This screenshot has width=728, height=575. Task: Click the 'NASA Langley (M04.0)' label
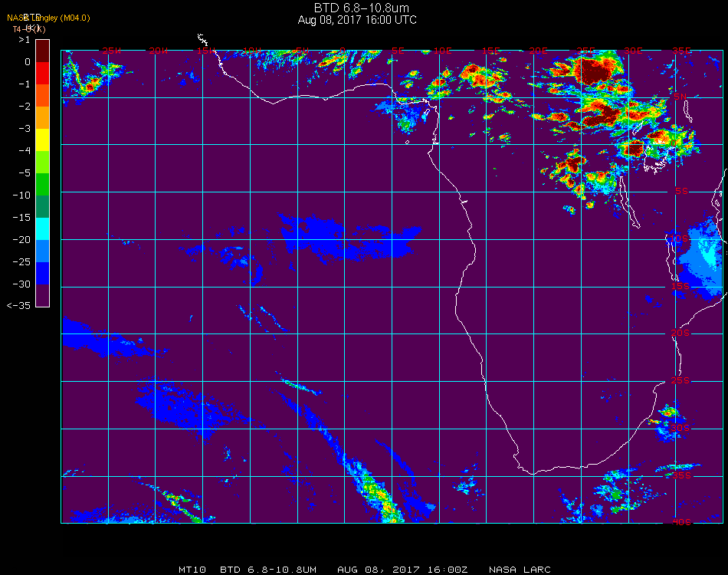click(x=48, y=18)
